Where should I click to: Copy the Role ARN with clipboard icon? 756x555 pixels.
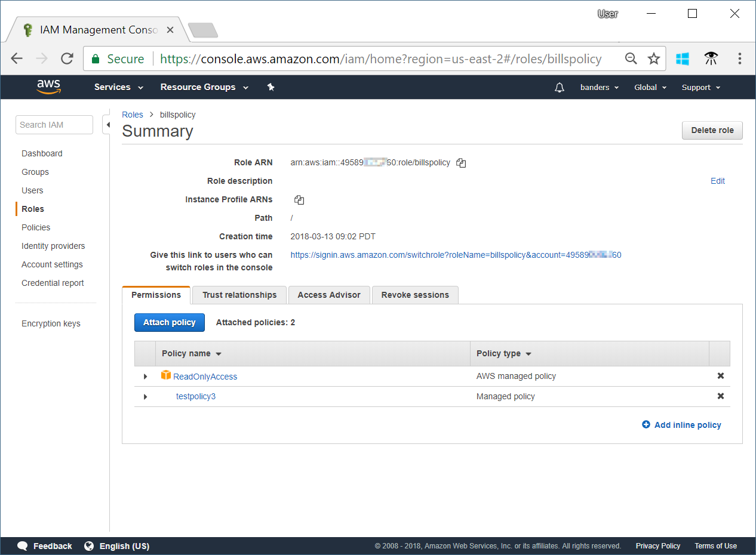[461, 163]
